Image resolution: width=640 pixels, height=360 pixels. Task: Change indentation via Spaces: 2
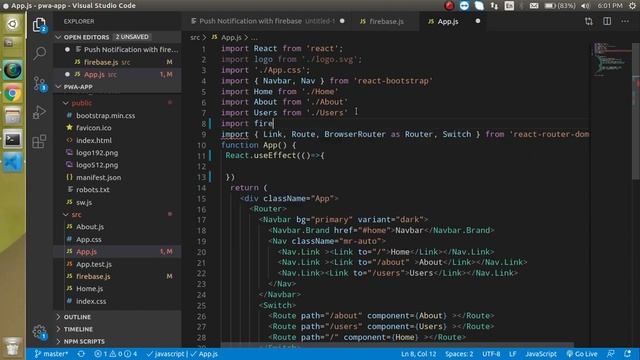[459, 354]
